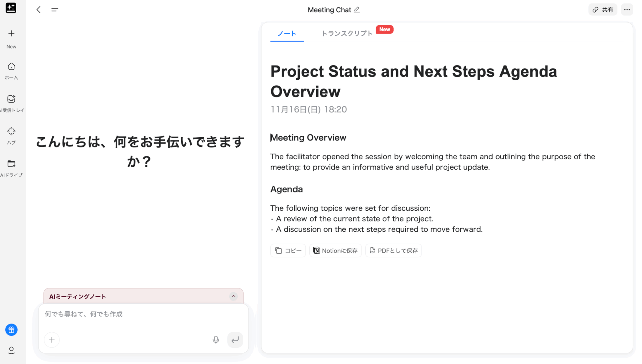642x364 pixels.
Task: Open the three-dot more options menu
Action: click(627, 10)
